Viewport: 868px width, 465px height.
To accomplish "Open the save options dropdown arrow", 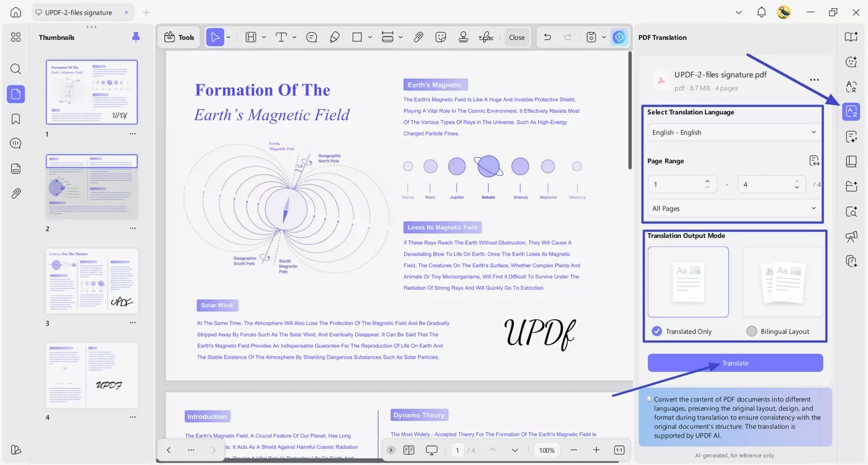I will [x=604, y=37].
